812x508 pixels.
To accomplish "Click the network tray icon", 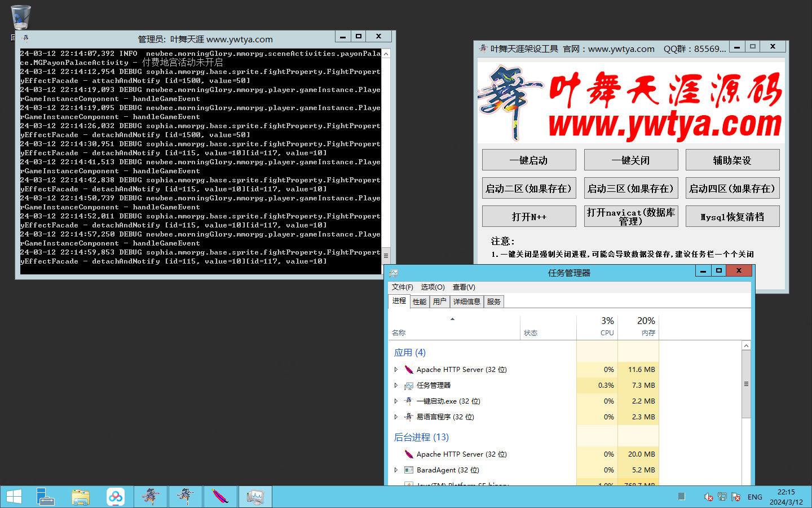I will (x=722, y=497).
